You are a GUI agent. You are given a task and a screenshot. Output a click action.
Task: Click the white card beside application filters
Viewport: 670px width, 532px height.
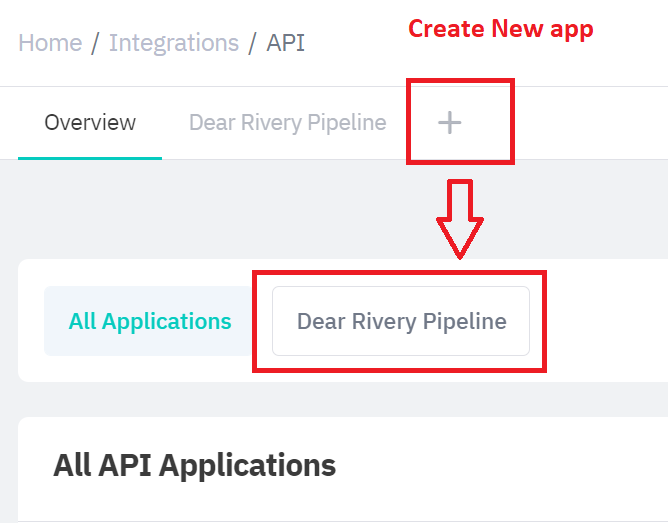click(x=610, y=322)
